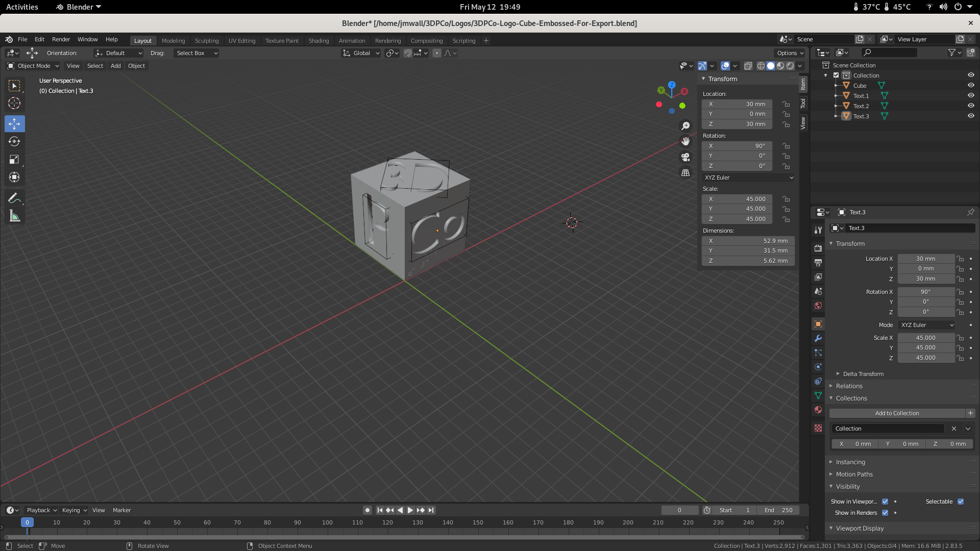Activate the Move tool

pyautogui.click(x=14, y=123)
